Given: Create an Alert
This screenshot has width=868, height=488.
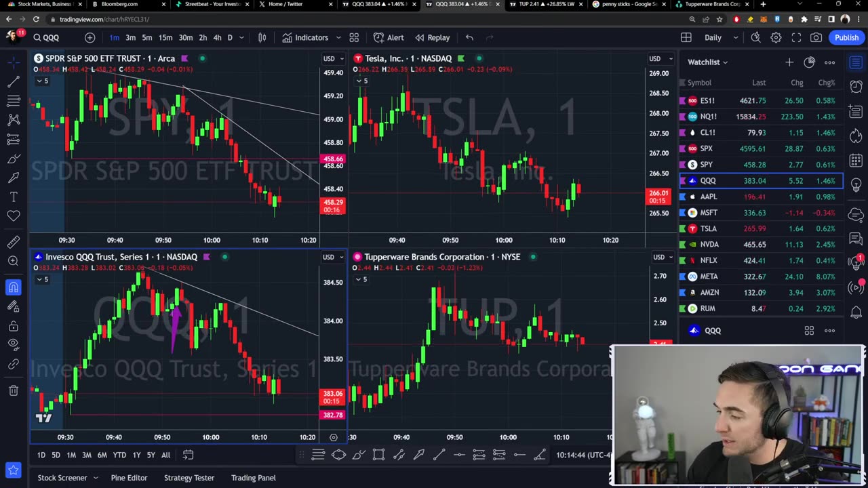Looking at the screenshot, I should pyautogui.click(x=388, y=38).
